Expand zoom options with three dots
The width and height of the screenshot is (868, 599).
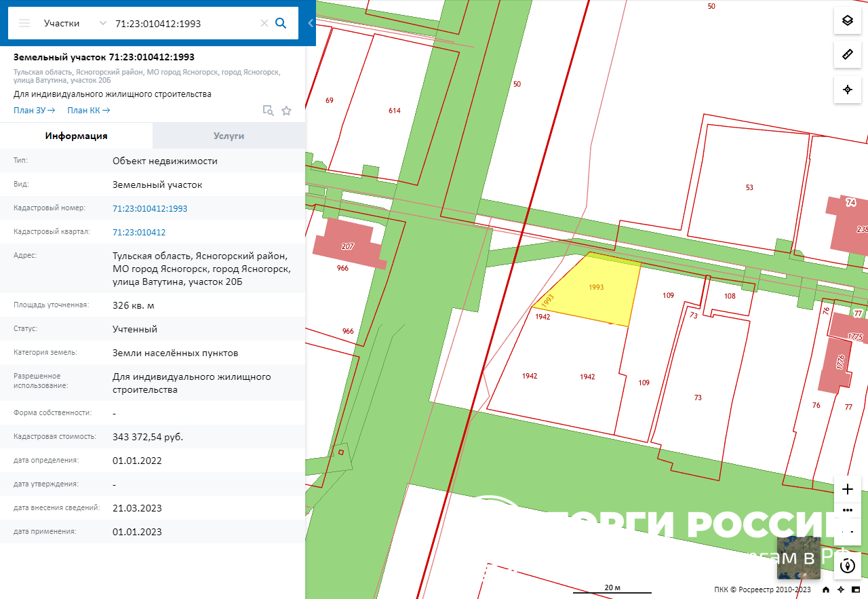pyautogui.click(x=847, y=509)
